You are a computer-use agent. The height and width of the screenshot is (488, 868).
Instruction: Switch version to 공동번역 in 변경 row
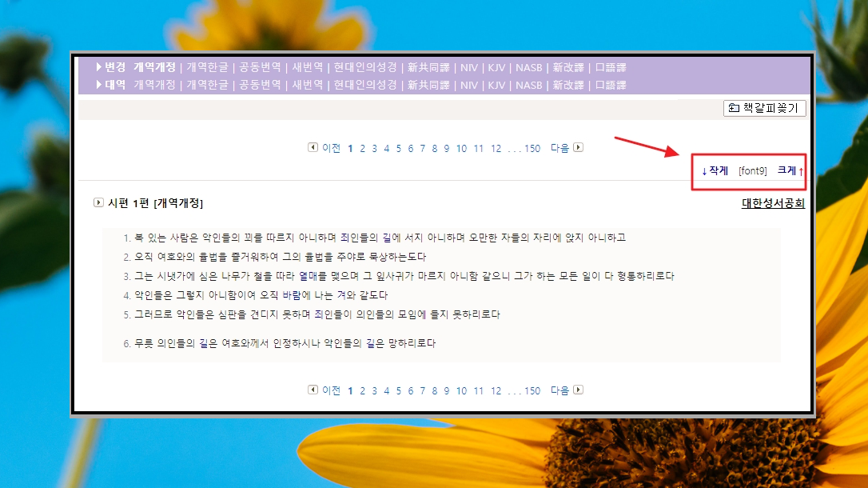(260, 67)
